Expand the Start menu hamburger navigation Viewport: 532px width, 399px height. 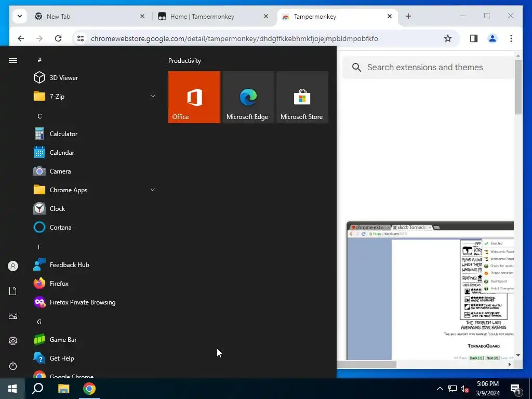[x=13, y=60]
